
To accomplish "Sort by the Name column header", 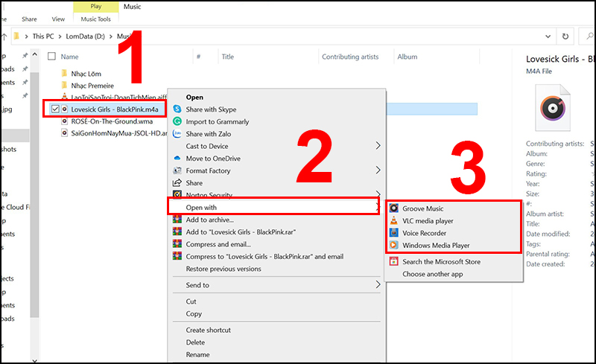I will pos(69,57).
